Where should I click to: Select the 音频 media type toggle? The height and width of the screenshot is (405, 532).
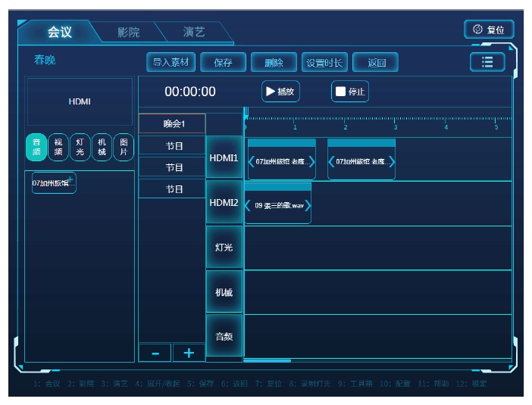[36, 146]
